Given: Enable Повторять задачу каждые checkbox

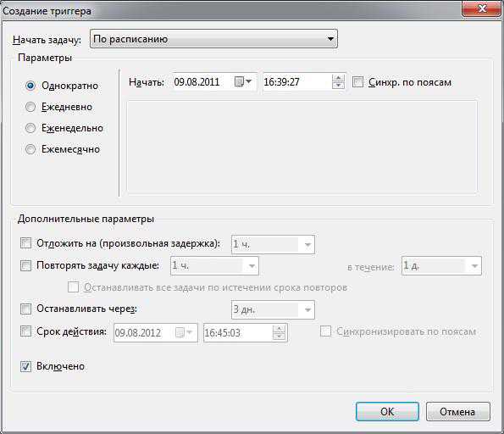Looking at the screenshot, I should (25, 265).
